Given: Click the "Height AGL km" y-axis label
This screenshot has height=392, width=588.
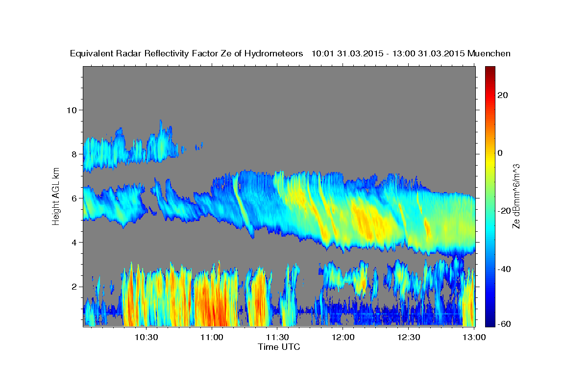Looking at the screenshot, I should click(56, 196).
